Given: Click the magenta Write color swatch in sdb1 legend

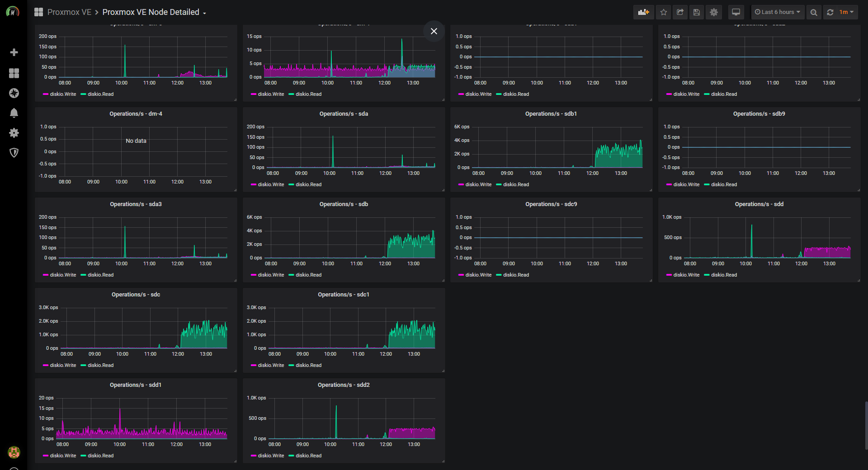Looking at the screenshot, I should click(461, 184).
